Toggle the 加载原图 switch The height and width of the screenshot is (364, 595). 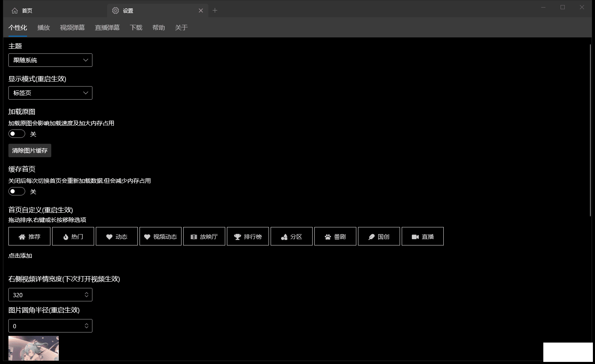(17, 134)
